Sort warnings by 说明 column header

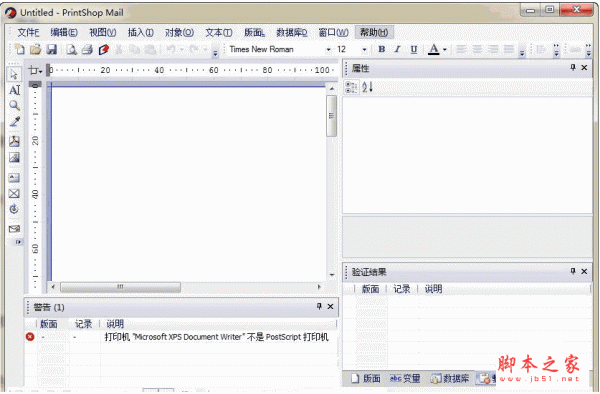click(x=115, y=324)
